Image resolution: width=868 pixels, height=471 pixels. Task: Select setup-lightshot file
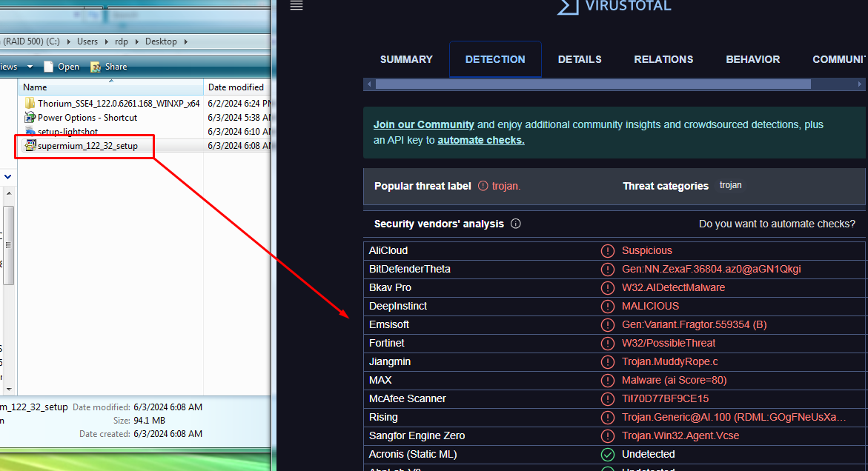click(62, 132)
